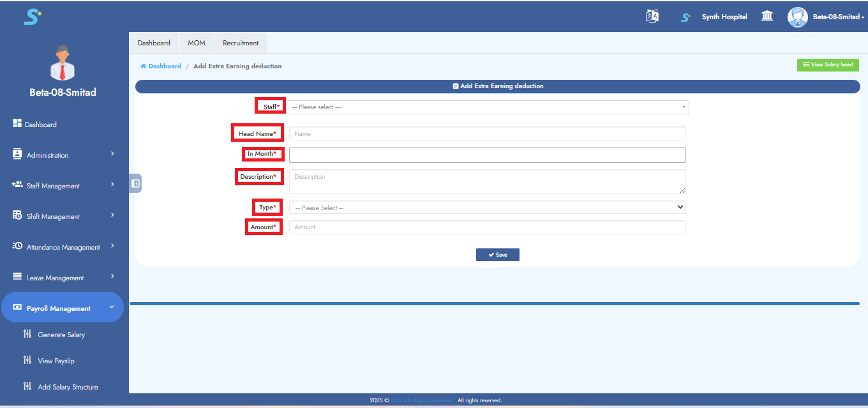Collapse sidebar using the arrow handle icon

pyautogui.click(x=135, y=183)
